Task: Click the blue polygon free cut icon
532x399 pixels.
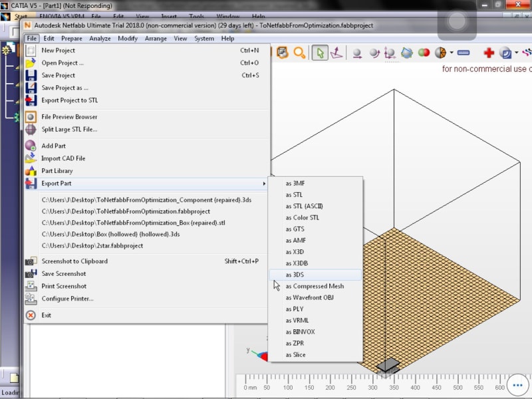Action: (x=406, y=53)
